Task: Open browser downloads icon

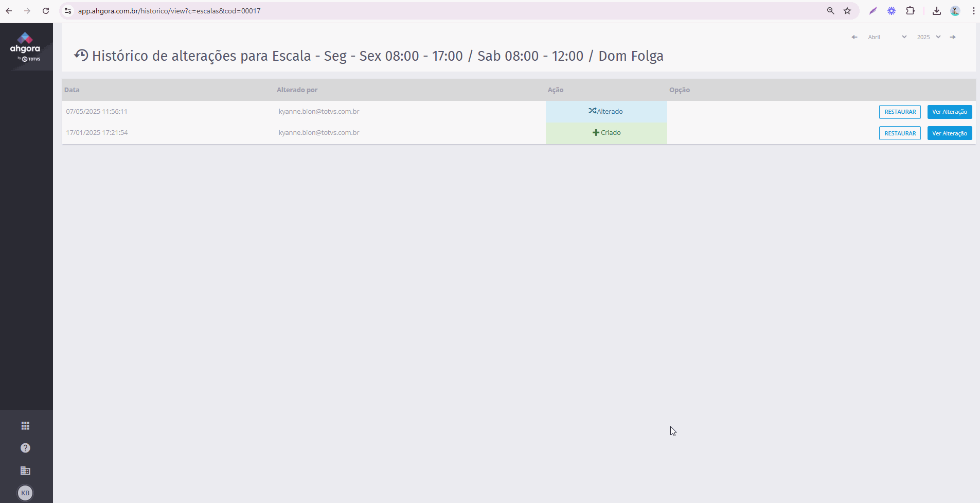Action: pos(937,11)
